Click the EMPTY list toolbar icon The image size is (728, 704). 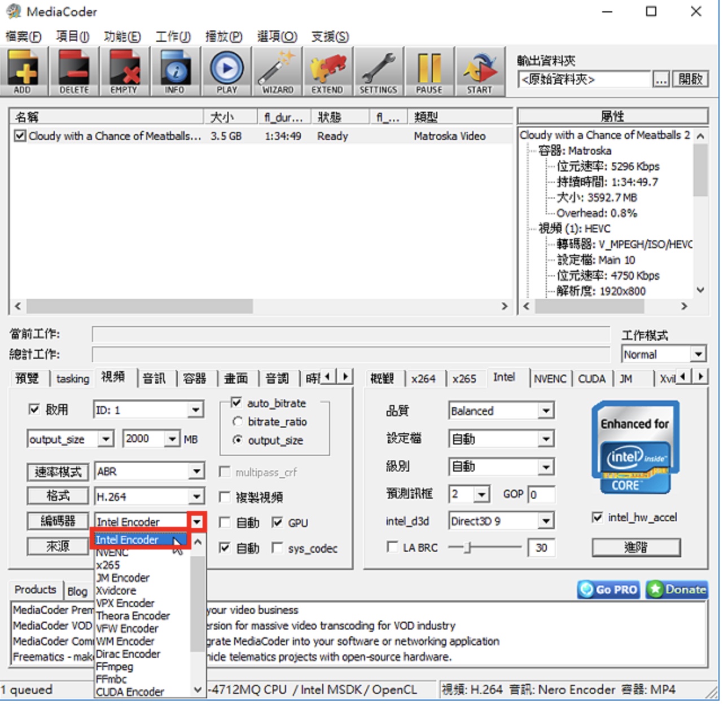click(x=124, y=72)
